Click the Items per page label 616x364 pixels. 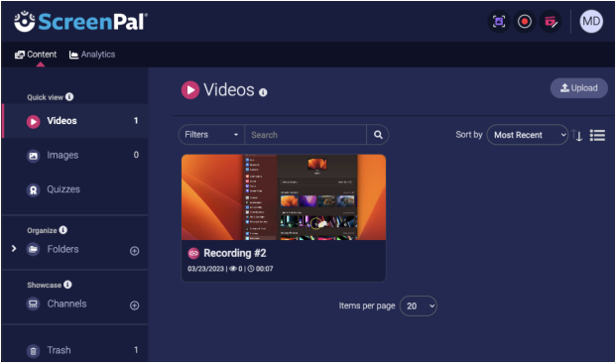pyautogui.click(x=367, y=305)
